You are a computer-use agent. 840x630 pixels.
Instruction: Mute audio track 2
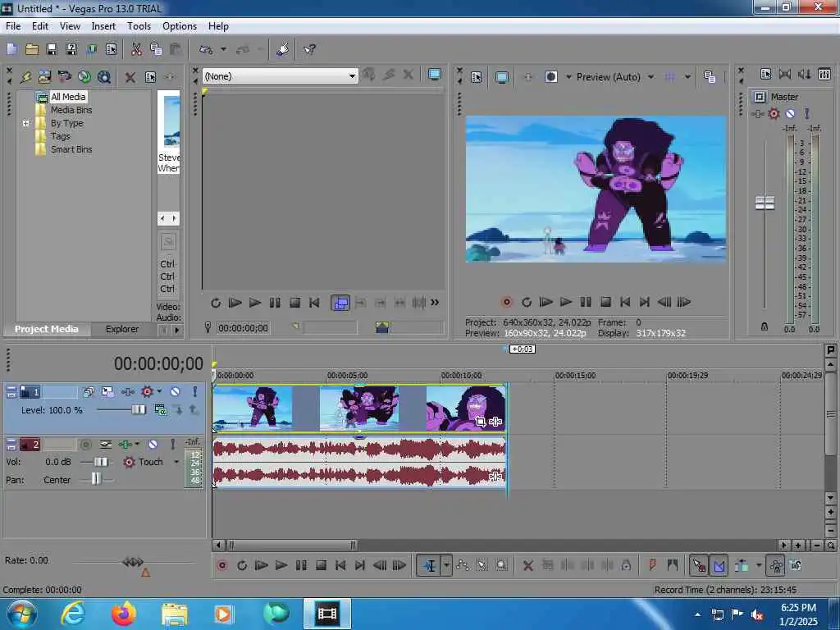click(x=153, y=445)
